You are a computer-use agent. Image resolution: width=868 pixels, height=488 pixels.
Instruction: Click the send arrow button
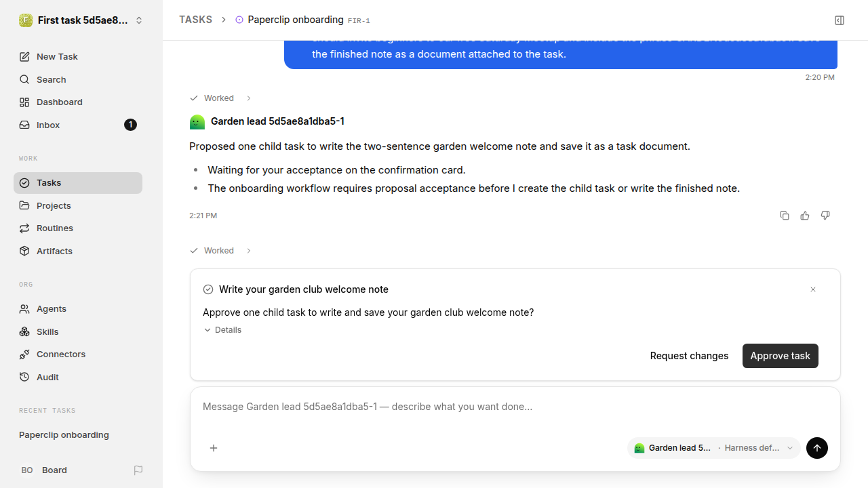click(x=817, y=448)
